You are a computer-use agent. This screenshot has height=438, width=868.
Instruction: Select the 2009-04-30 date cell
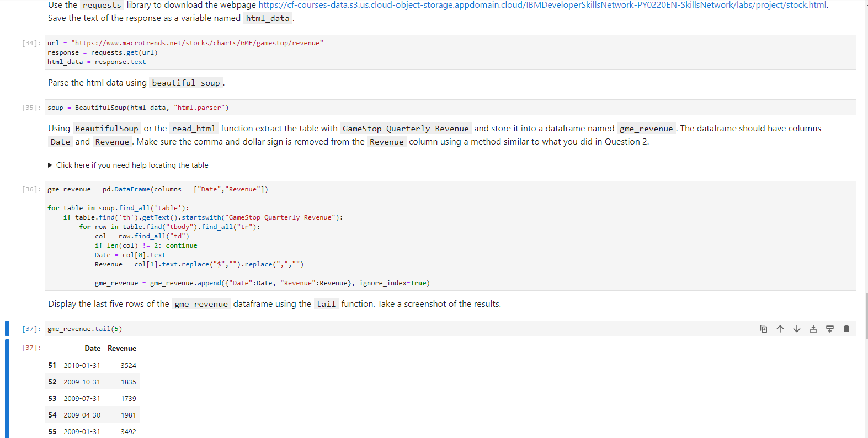(x=82, y=415)
